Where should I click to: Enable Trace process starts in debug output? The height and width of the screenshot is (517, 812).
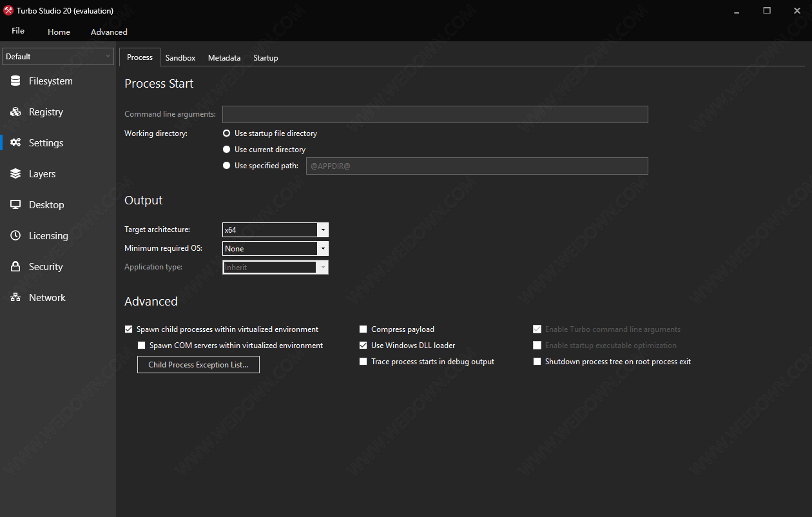363,362
